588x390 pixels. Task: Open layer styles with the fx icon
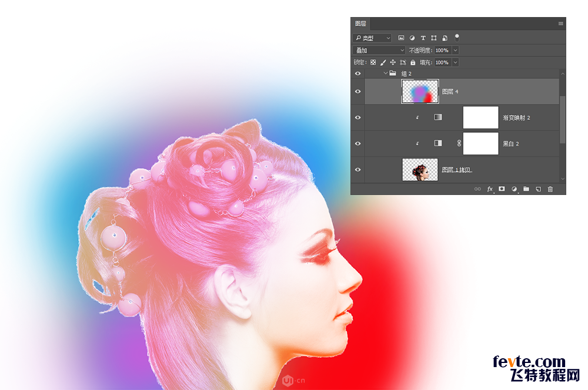490,189
